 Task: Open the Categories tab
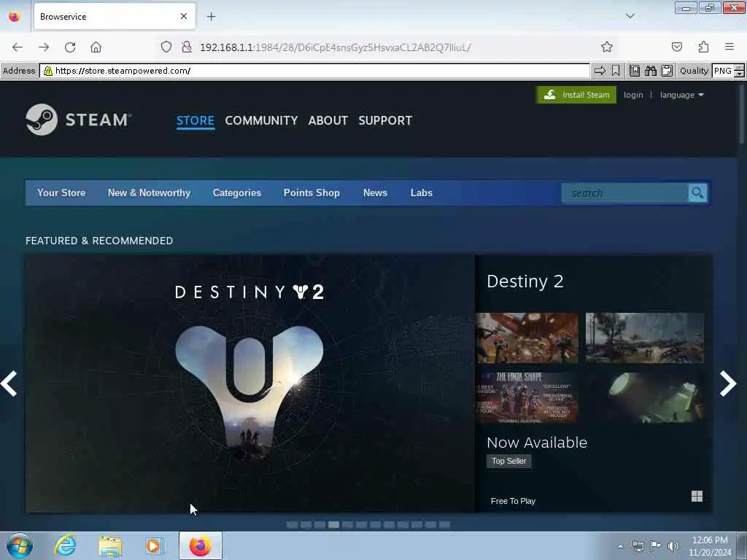click(237, 192)
